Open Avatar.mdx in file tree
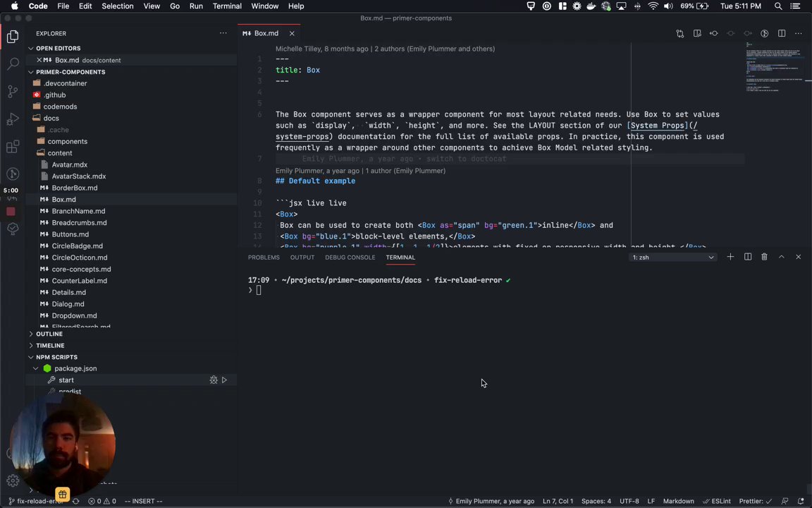Image resolution: width=812 pixels, height=508 pixels. pos(69,164)
